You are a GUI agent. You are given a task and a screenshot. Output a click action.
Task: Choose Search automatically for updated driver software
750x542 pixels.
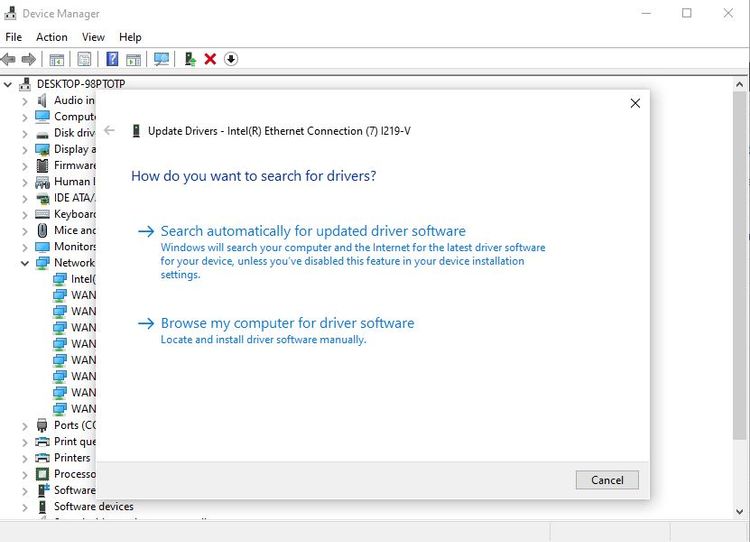tap(313, 231)
